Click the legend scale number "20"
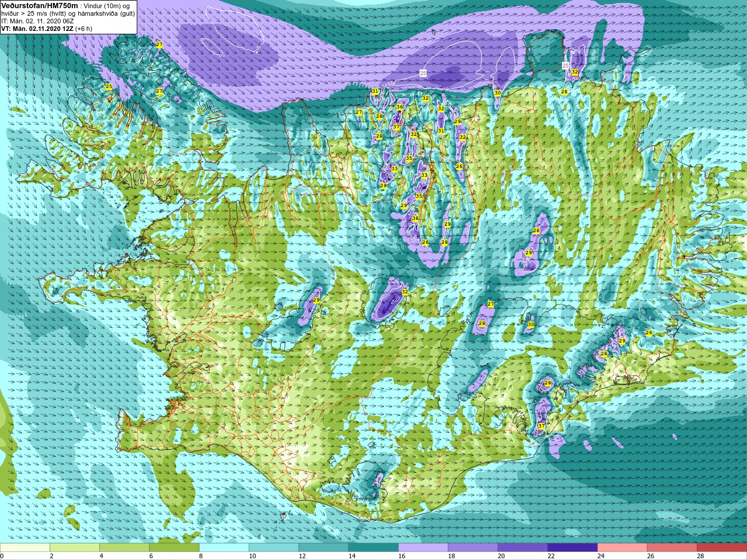Screen dimensions: 747x560 click(x=502, y=556)
